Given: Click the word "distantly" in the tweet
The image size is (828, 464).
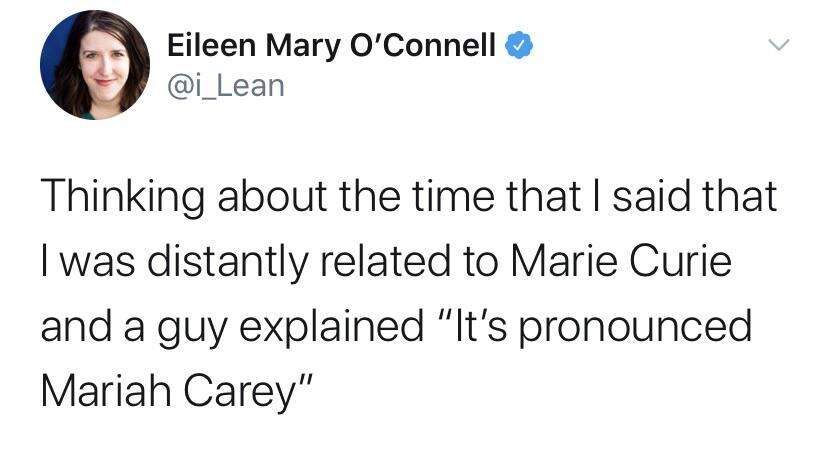Looking at the screenshot, I should pyautogui.click(x=228, y=263).
